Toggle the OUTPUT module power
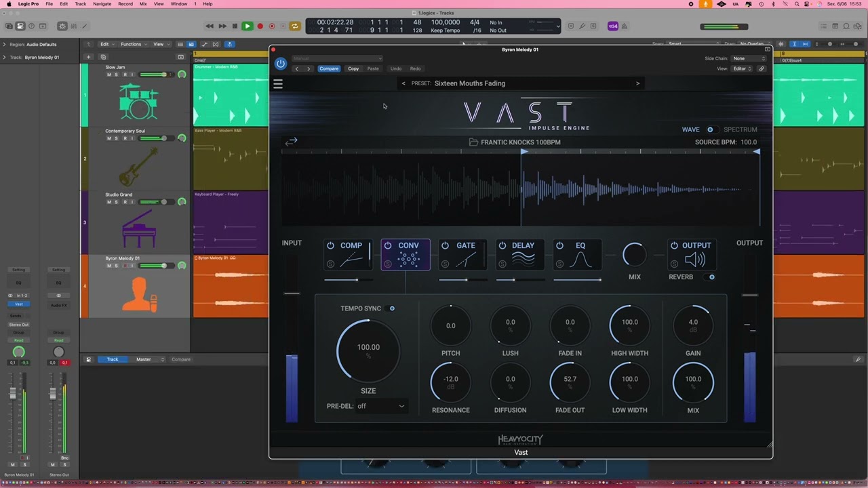The height and width of the screenshot is (488, 868). click(674, 245)
